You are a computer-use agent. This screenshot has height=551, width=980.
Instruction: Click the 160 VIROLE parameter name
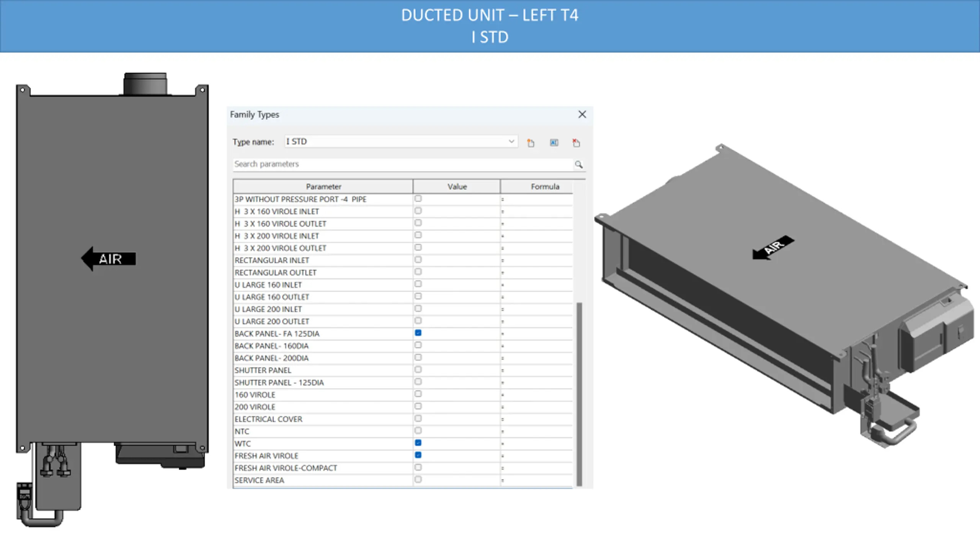click(x=255, y=395)
